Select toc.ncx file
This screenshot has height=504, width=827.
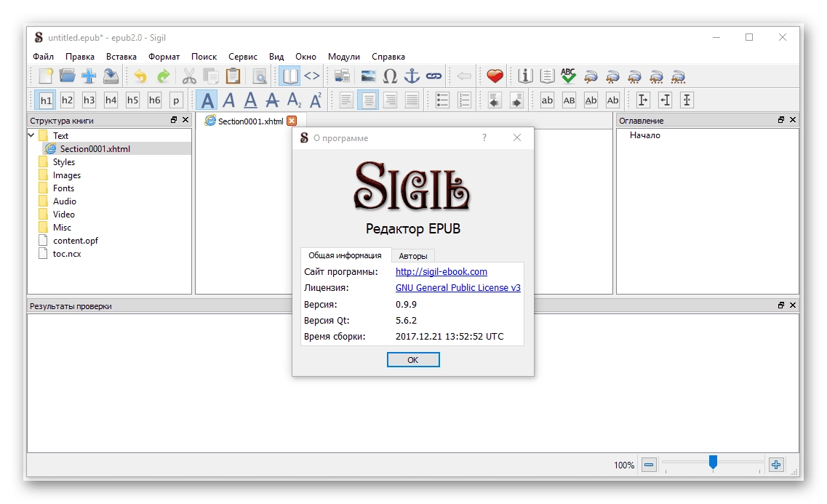[67, 254]
